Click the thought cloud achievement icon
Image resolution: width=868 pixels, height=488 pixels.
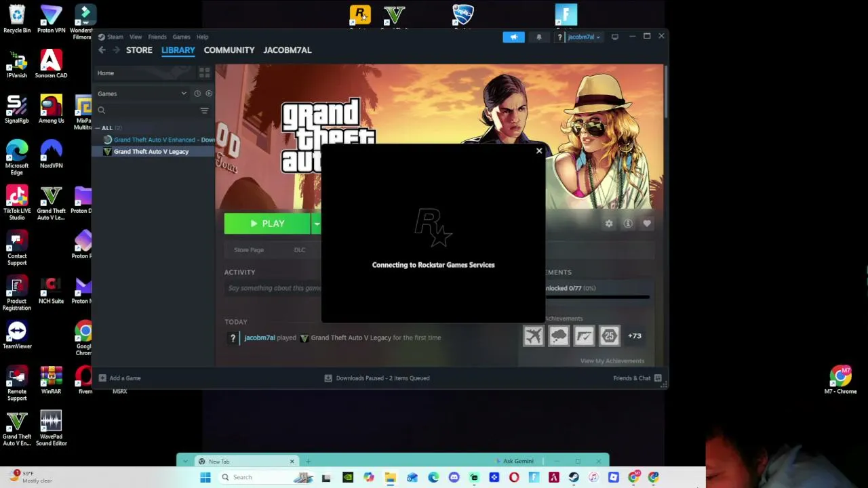[x=559, y=335]
